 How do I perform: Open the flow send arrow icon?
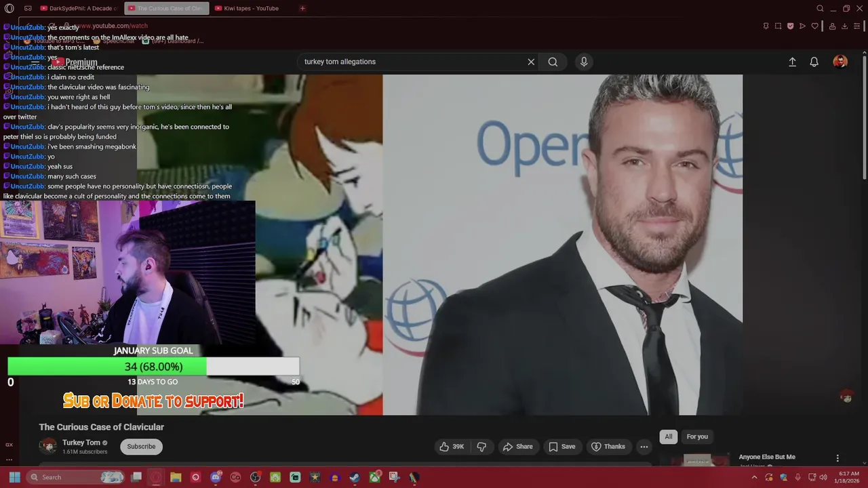pyautogui.click(x=802, y=26)
